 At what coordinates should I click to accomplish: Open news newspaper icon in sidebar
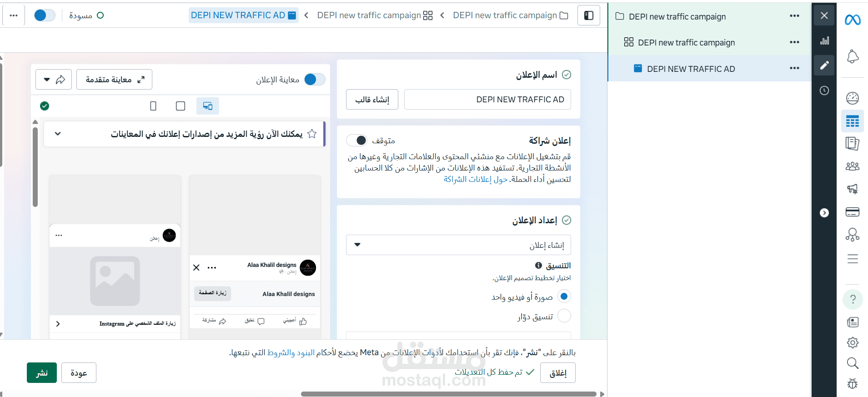pyautogui.click(x=853, y=322)
